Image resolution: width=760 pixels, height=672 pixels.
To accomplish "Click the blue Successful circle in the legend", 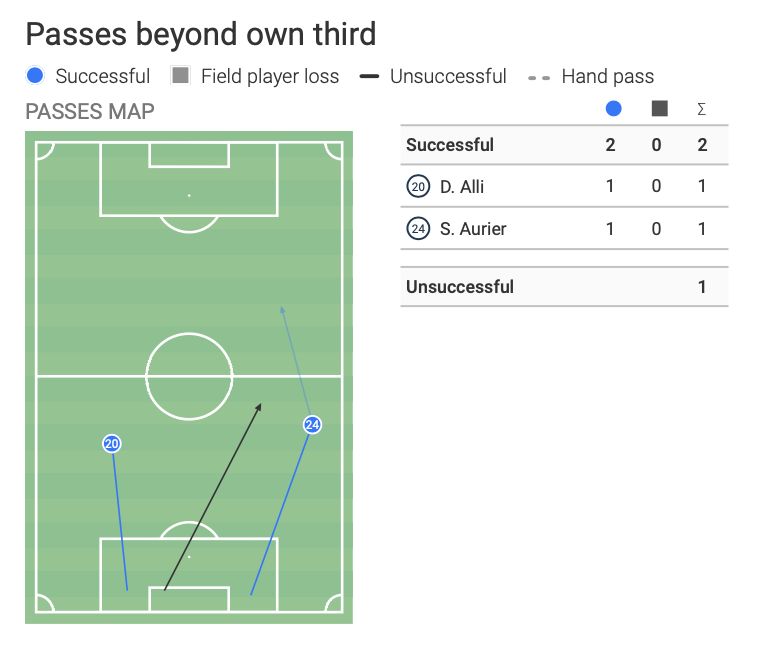I will pos(36,76).
